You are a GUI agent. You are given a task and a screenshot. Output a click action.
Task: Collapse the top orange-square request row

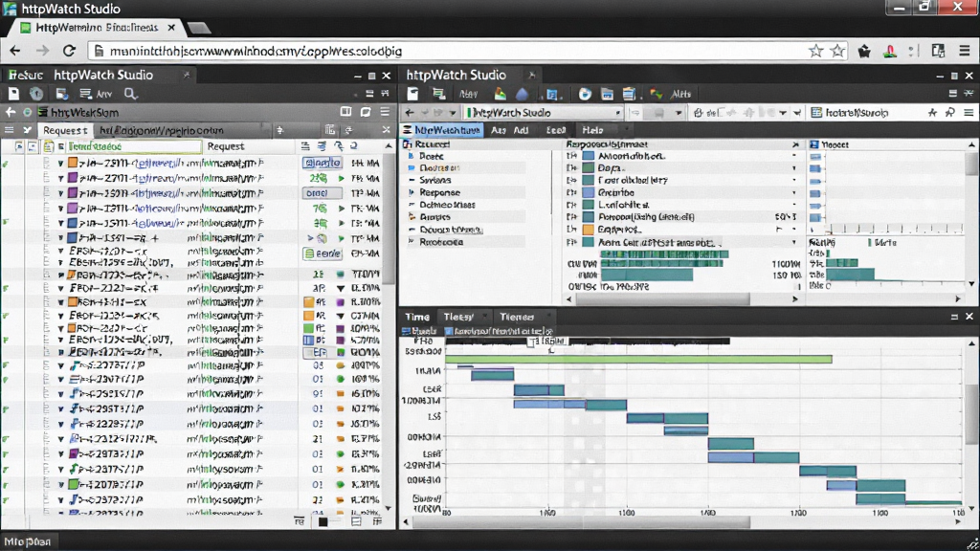click(x=60, y=163)
